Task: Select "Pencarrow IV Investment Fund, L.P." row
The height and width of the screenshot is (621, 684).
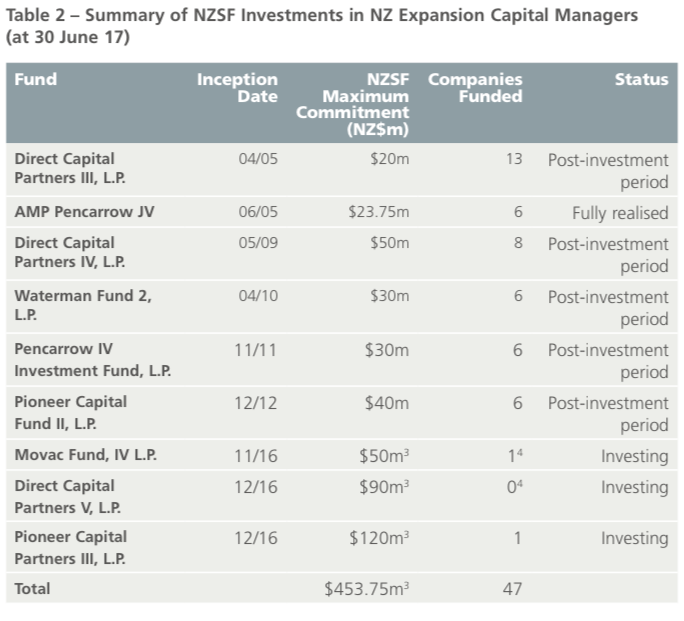Action: coord(92,361)
